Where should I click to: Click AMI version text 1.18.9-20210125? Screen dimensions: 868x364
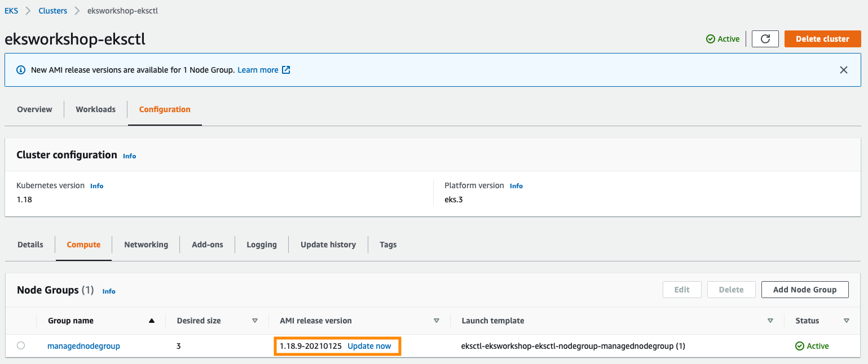coord(311,346)
